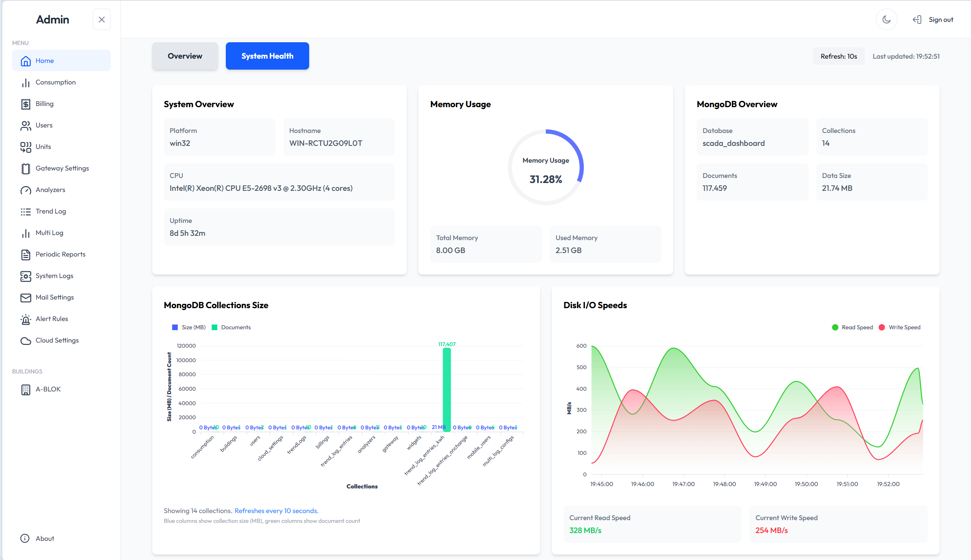The image size is (971, 560).
Task: Click the Sign out icon
Action: point(917,20)
